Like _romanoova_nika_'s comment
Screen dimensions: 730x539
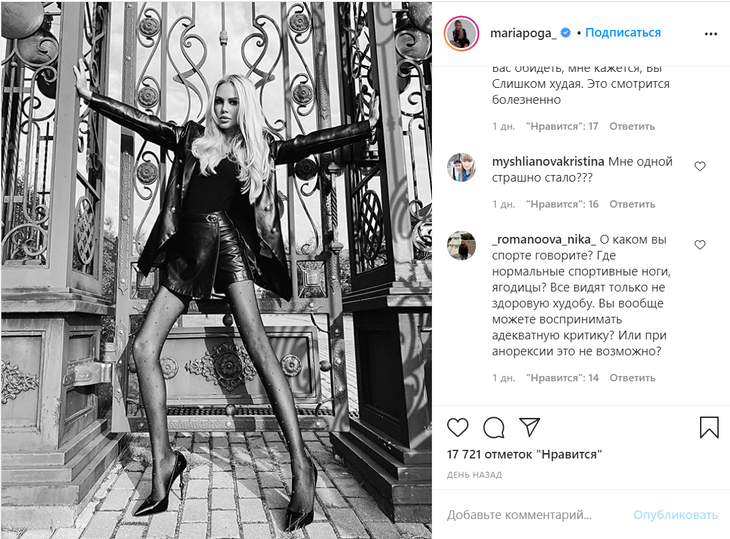coord(700,244)
